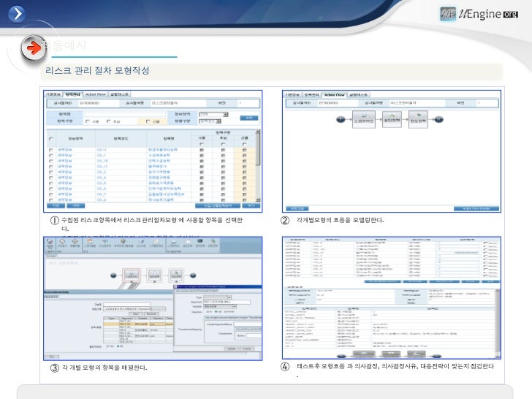Click the scrollbar up arrow of item table
Viewport: 532px width, 399px height.
coord(258,132)
